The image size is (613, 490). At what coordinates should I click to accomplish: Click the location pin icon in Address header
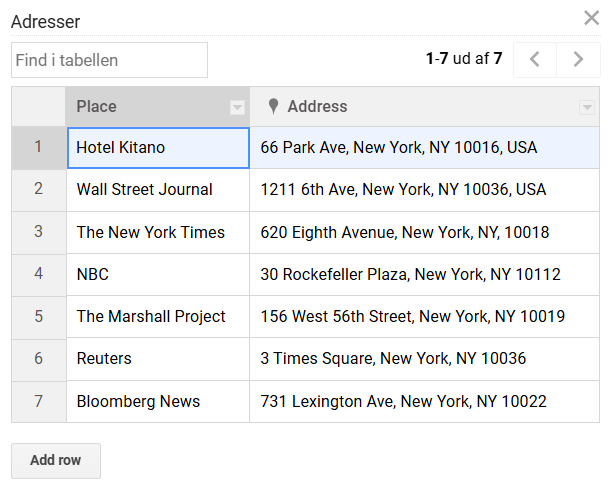coord(273,106)
